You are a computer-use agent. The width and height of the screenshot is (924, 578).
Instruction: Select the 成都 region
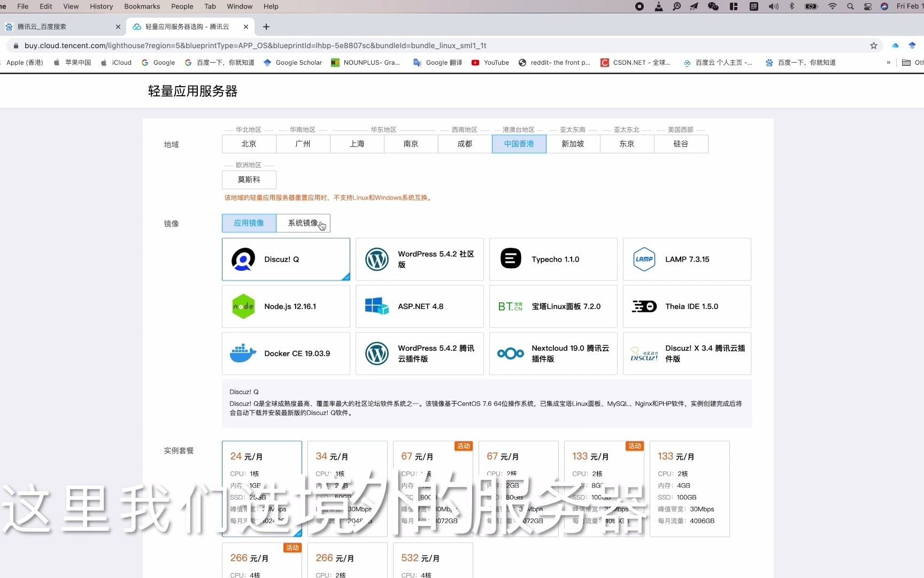[x=465, y=144]
